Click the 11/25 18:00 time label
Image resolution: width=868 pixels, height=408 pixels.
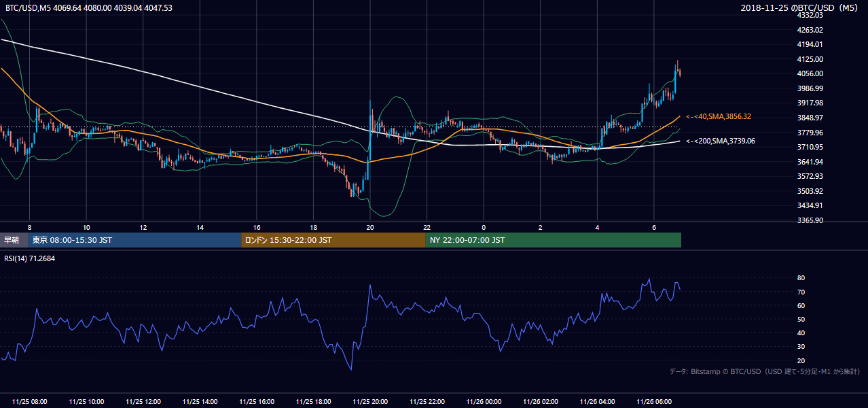click(x=313, y=402)
